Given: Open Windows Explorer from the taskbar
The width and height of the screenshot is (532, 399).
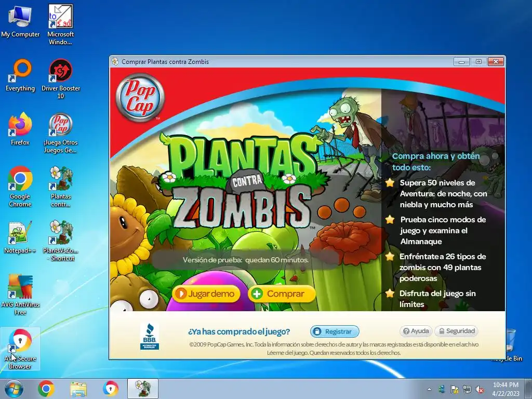Looking at the screenshot, I should coord(78,389).
